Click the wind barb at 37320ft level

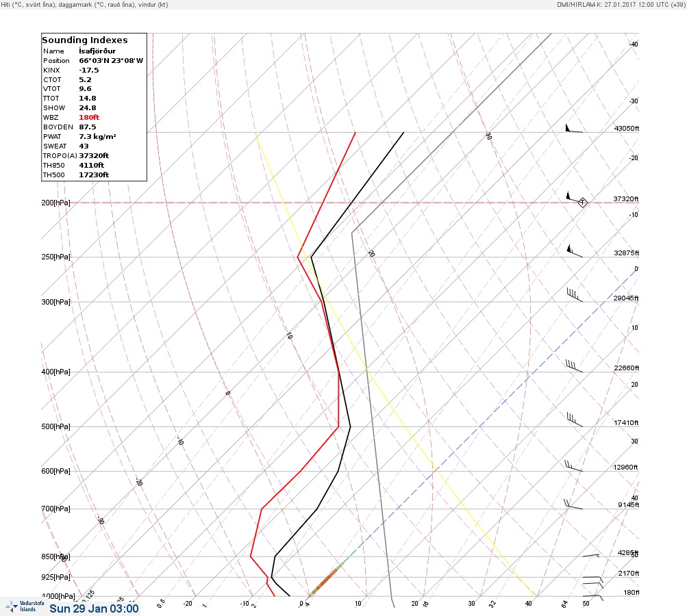coord(573,197)
